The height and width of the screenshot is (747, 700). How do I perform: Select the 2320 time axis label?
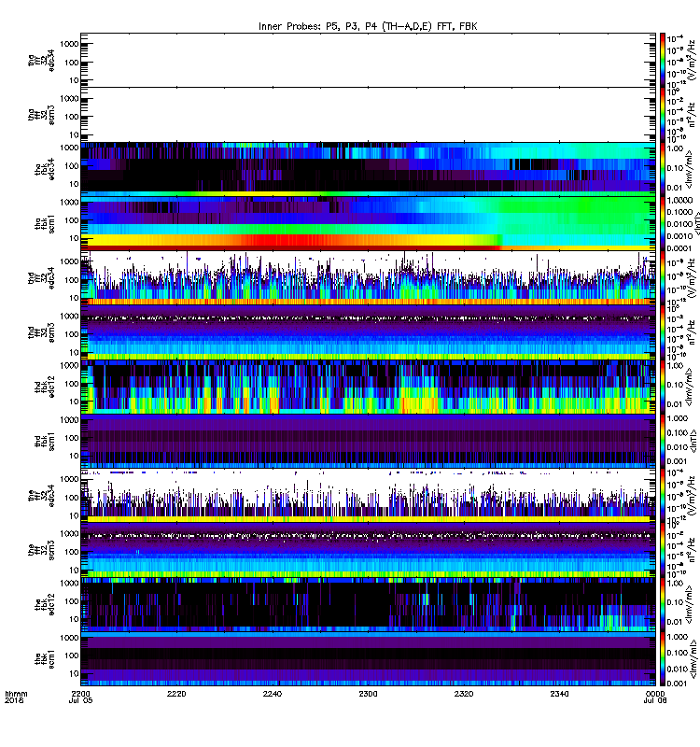pyautogui.click(x=464, y=694)
